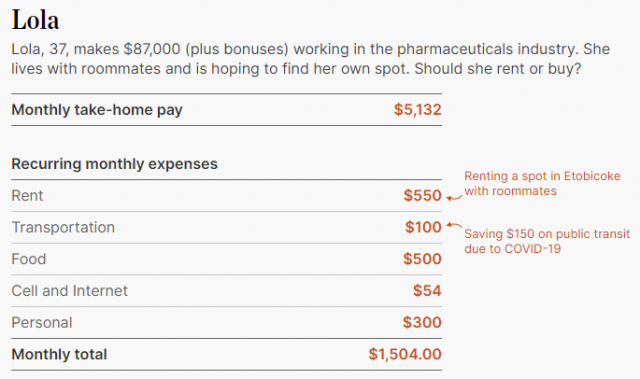Select the $5,132 take-home pay value
Screen dimensions: 640x379
pyautogui.click(x=418, y=110)
